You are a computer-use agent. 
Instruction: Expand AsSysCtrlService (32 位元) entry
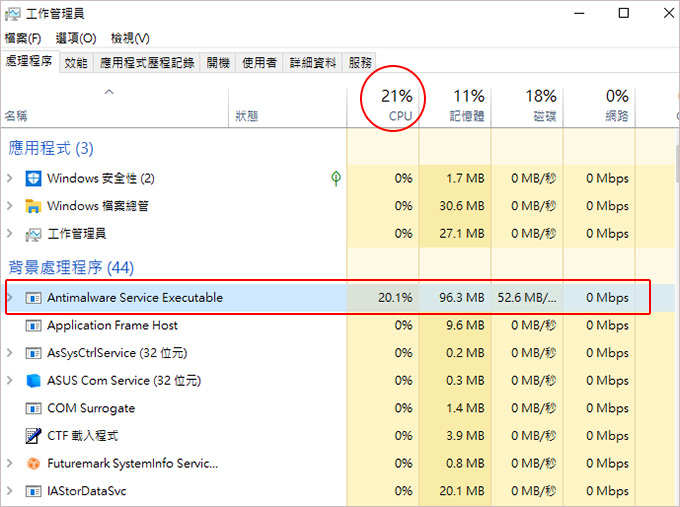10,353
